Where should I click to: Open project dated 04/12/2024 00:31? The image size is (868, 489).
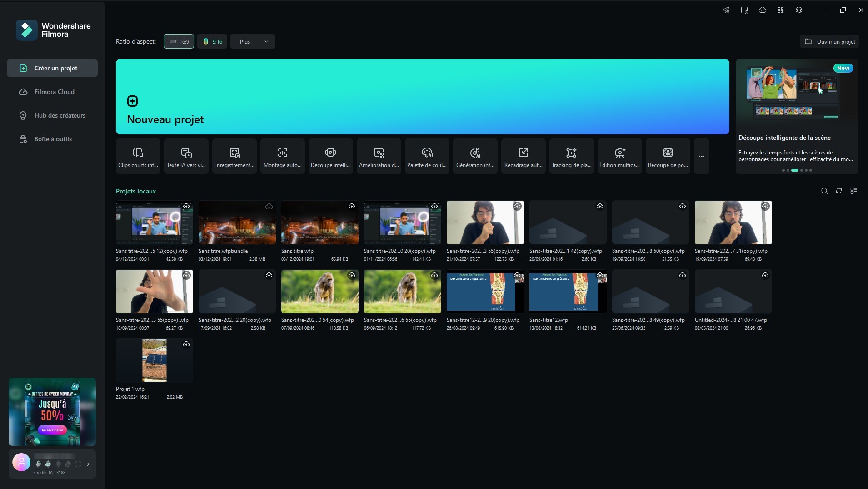click(x=155, y=223)
